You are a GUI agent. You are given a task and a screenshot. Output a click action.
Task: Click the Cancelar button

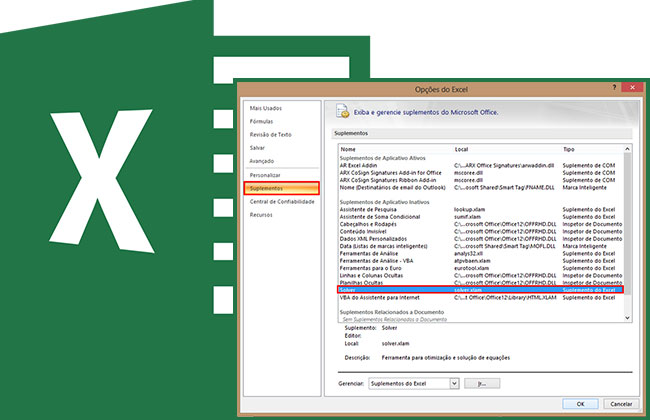click(x=621, y=404)
